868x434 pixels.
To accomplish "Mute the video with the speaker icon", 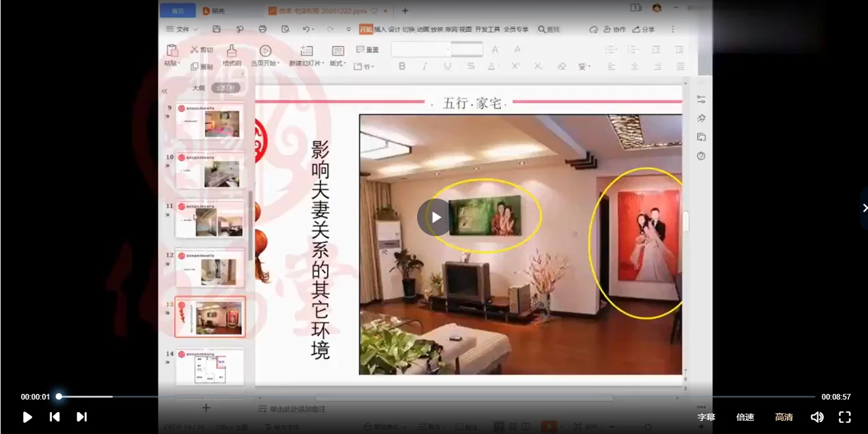I will click(817, 417).
